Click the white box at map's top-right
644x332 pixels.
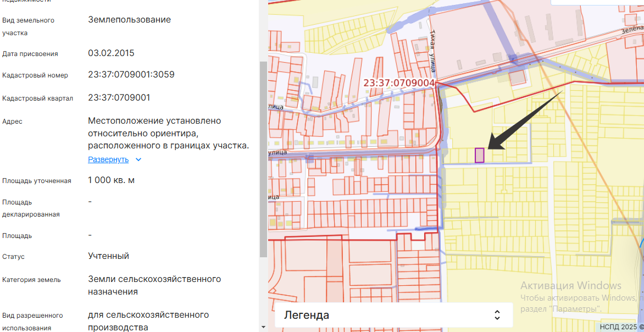point(597,3)
